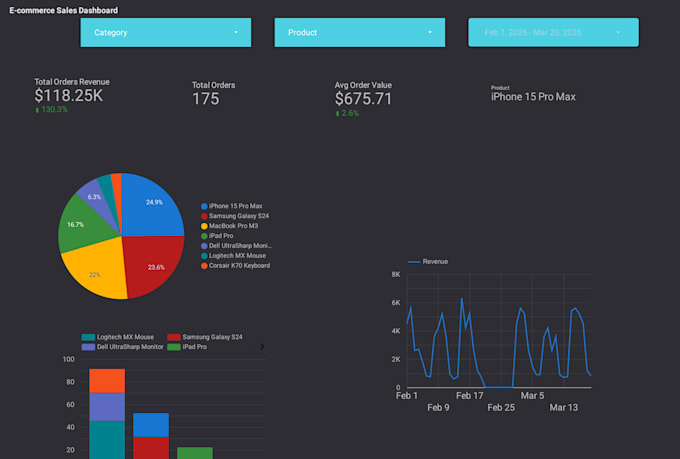Click the 130.3% revenue change indicator
Image resolution: width=680 pixels, height=459 pixels.
52,110
